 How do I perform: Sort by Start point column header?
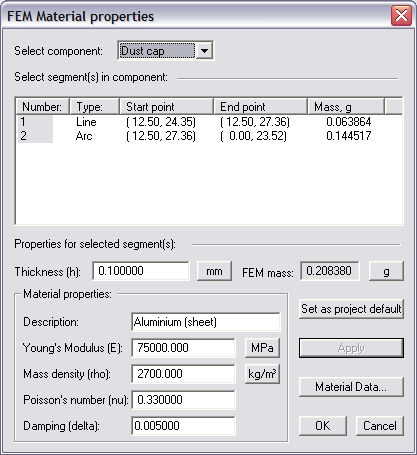pyautogui.click(x=166, y=107)
